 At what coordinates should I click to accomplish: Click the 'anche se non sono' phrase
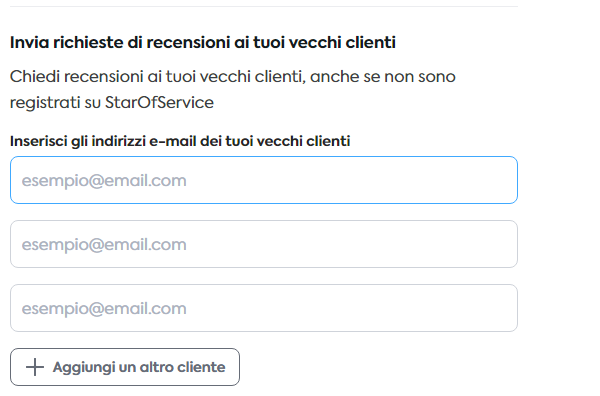click(383, 77)
